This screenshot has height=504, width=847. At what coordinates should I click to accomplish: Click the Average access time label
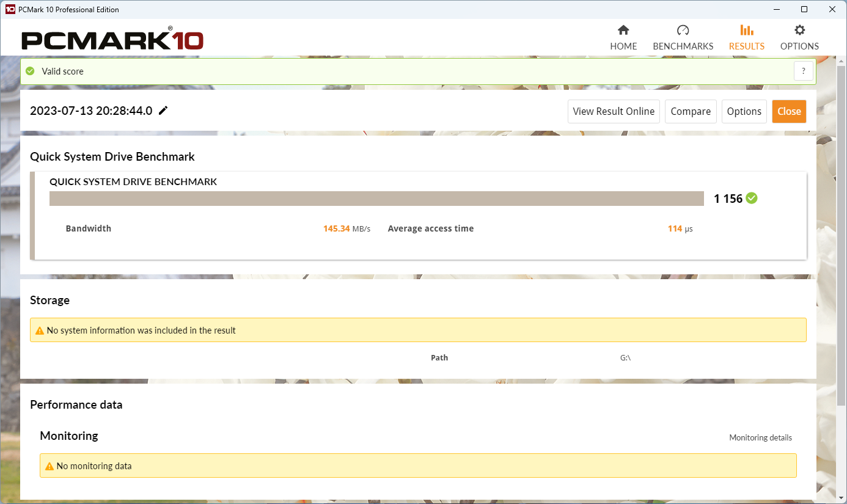(431, 228)
